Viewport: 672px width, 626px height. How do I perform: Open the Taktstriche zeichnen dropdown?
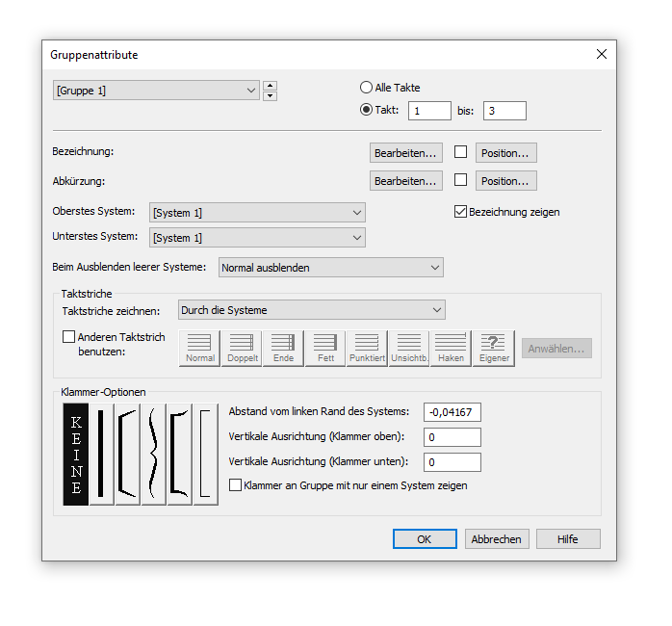[312, 310]
